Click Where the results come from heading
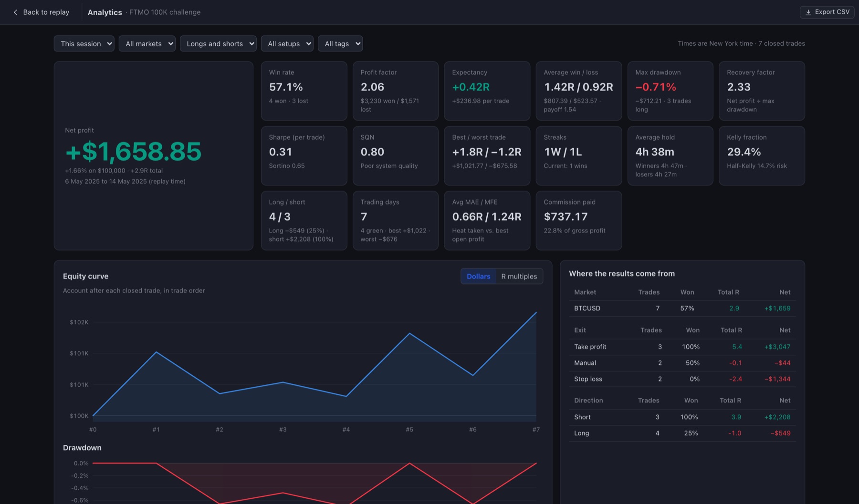 pyautogui.click(x=622, y=274)
